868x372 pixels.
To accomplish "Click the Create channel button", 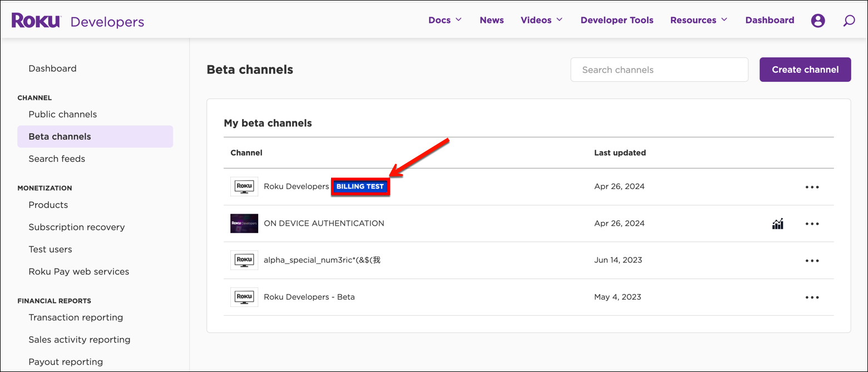I will tap(805, 70).
